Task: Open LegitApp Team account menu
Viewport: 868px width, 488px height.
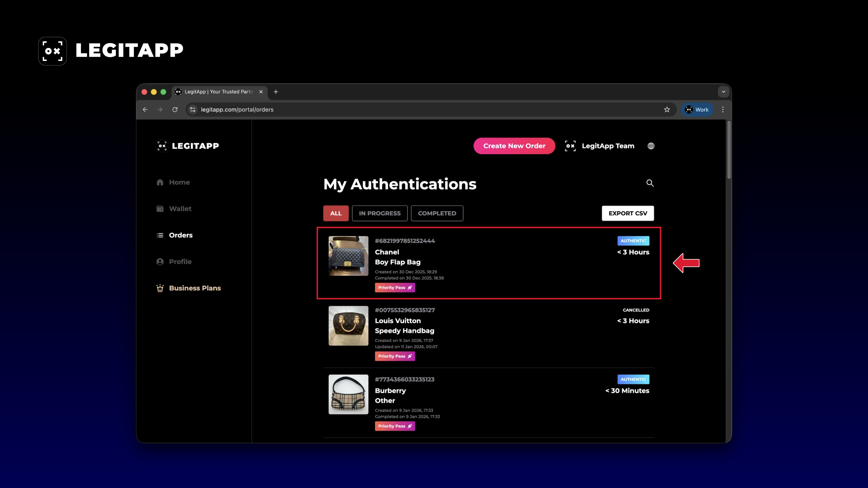Action: 599,146
